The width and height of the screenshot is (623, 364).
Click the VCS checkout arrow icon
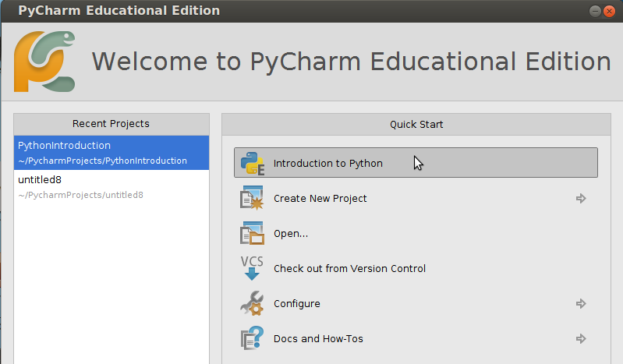point(252,268)
